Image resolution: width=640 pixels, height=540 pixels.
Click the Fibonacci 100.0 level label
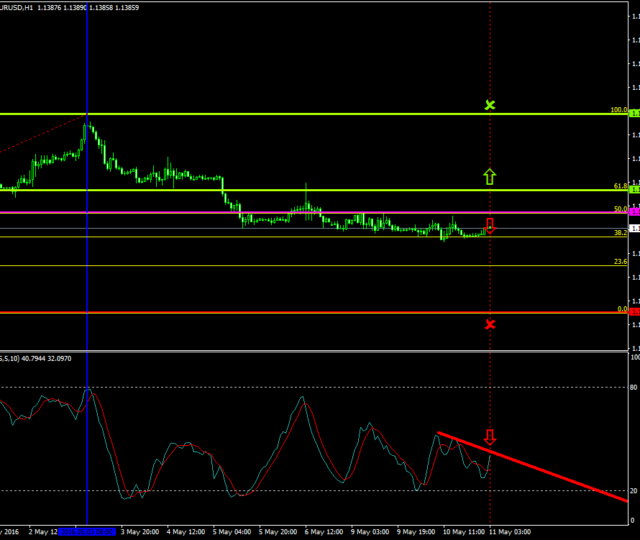(x=619, y=110)
